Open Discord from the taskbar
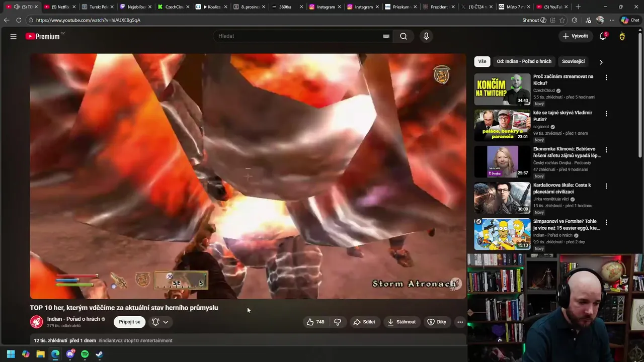644x362 pixels. 70,354
